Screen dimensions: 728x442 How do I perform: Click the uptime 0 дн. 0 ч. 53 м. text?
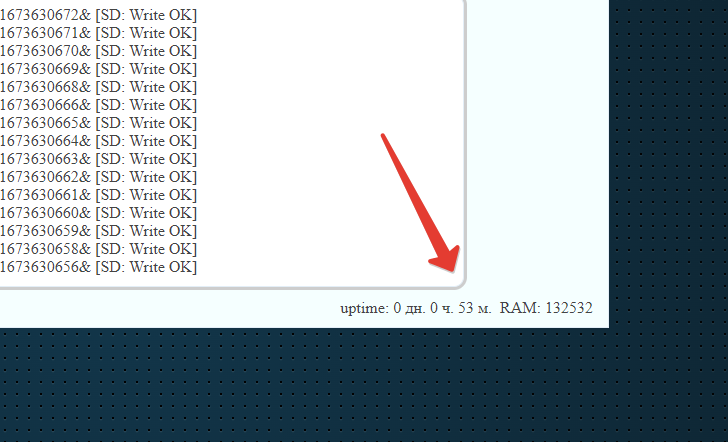416,308
